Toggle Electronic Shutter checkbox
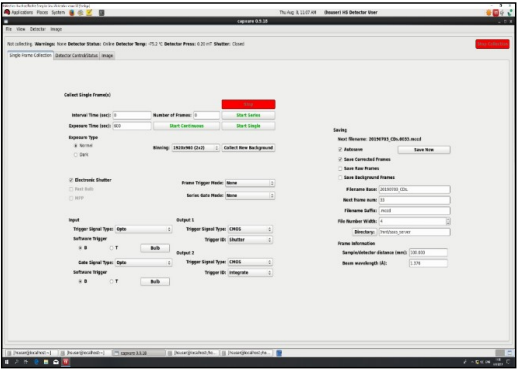Viewport: 519px width, 370px height. [x=71, y=180]
